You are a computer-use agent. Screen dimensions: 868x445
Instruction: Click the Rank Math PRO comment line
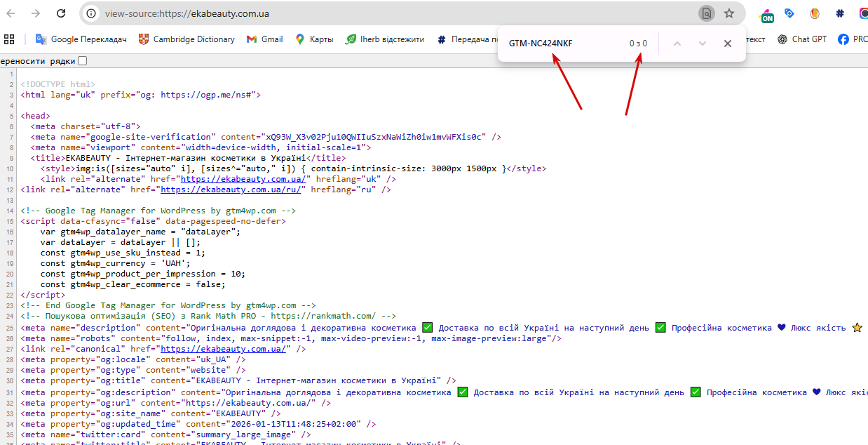(x=208, y=317)
